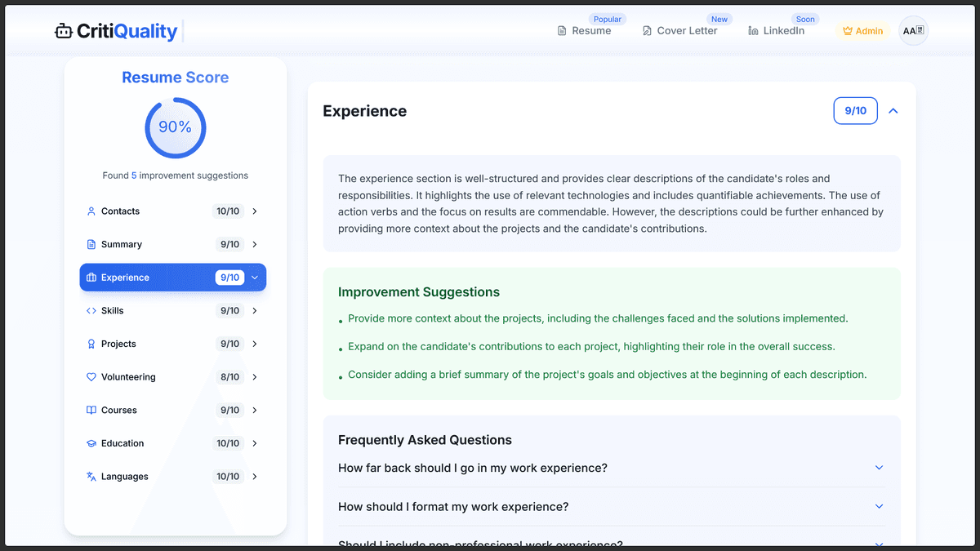Expand the Projects row chevron
The width and height of the screenshot is (980, 551).
255,344
